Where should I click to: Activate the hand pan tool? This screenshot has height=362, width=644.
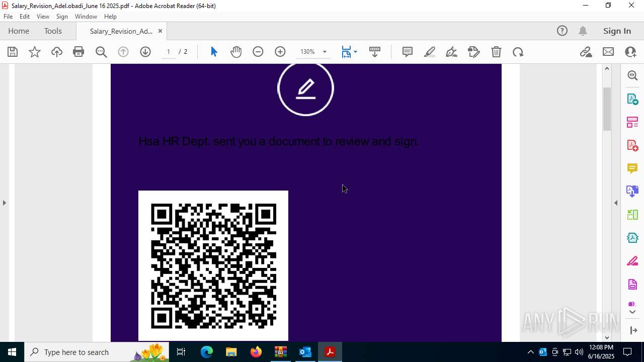tap(236, 52)
